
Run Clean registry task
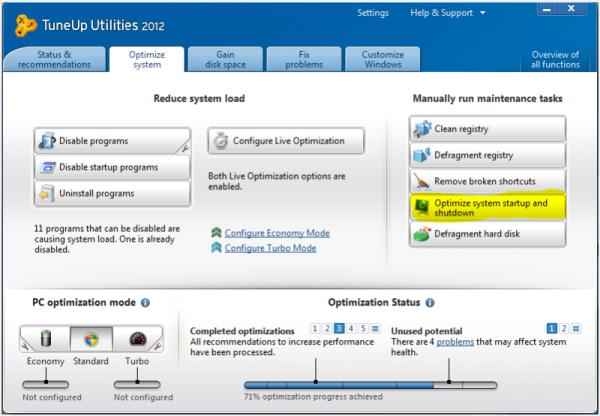pos(488,129)
